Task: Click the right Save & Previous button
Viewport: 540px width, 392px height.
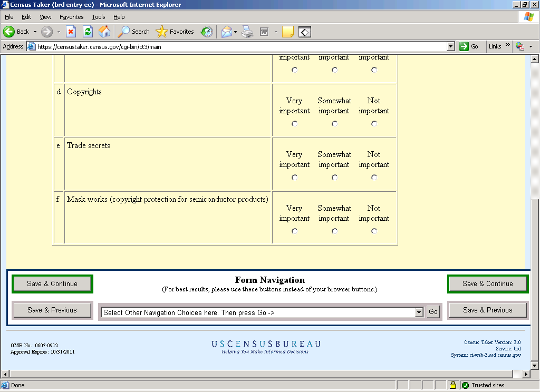Action: coord(487,310)
